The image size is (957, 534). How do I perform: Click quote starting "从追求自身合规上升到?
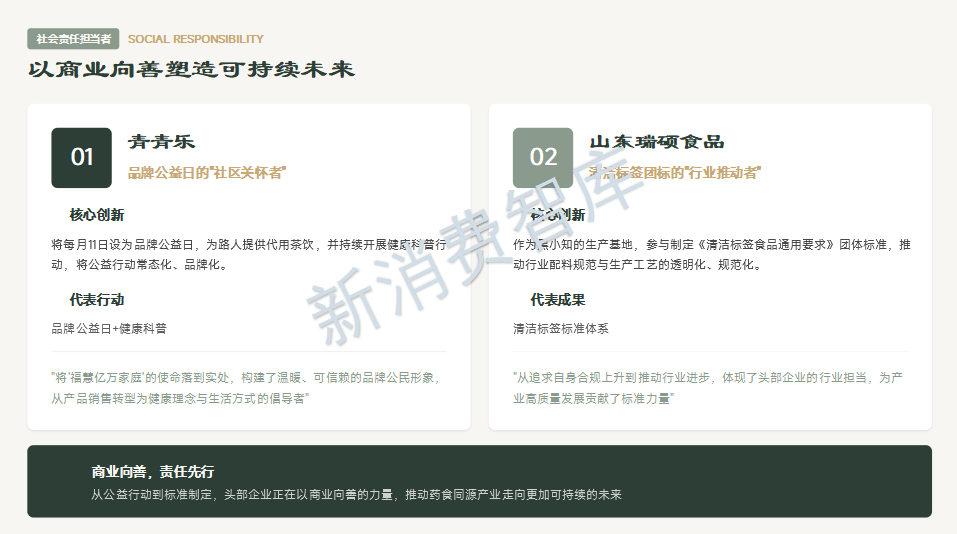click(708, 388)
